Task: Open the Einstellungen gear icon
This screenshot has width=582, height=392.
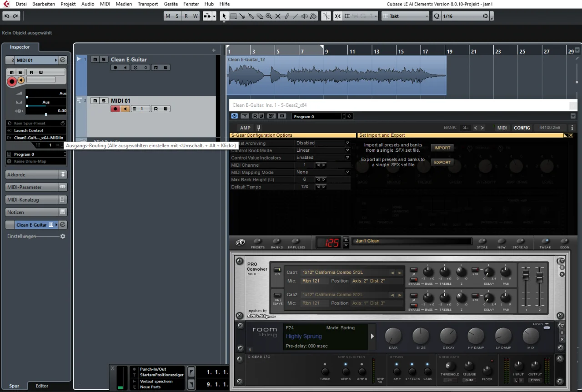Action: coord(63,236)
